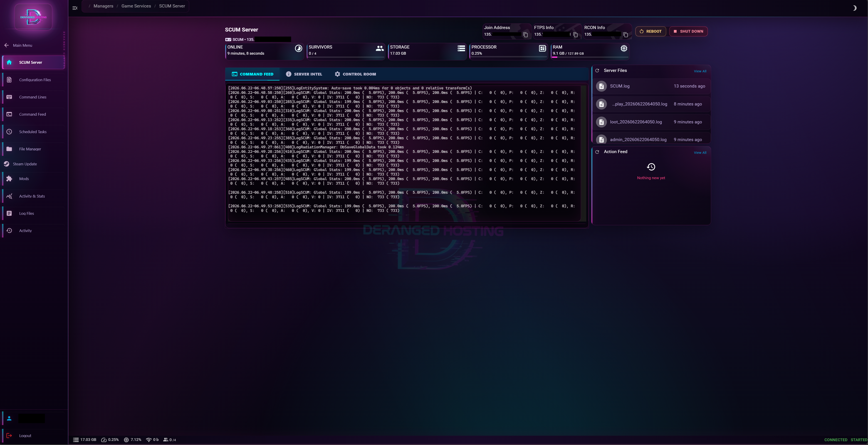
Task: Click the SHUT DOWN button
Action: 688,31
